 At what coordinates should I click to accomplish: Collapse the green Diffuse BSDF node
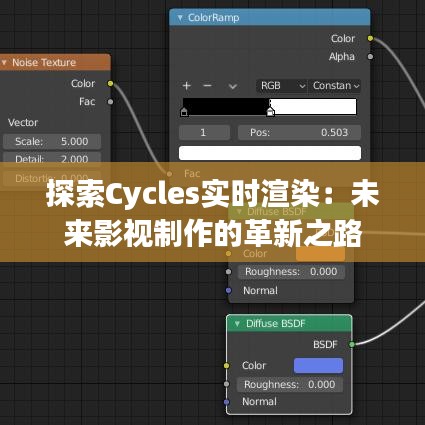click(237, 323)
